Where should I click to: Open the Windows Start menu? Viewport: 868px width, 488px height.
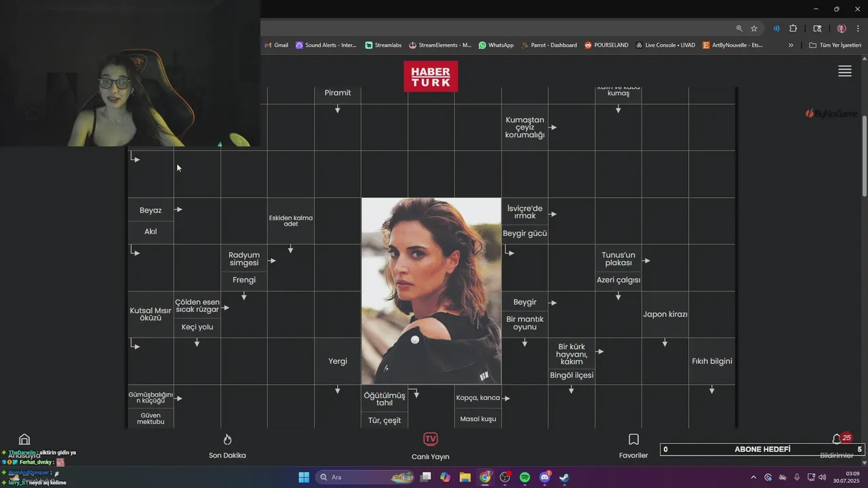[304, 477]
